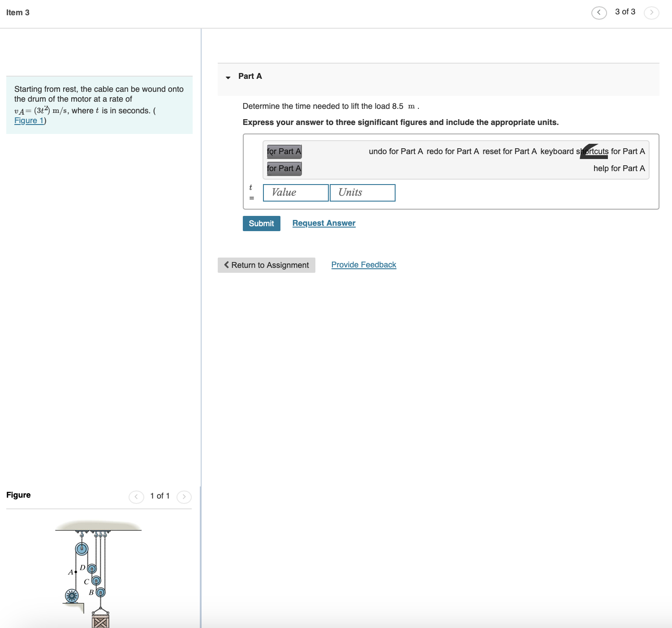Open help for Part A

[619, 168]
